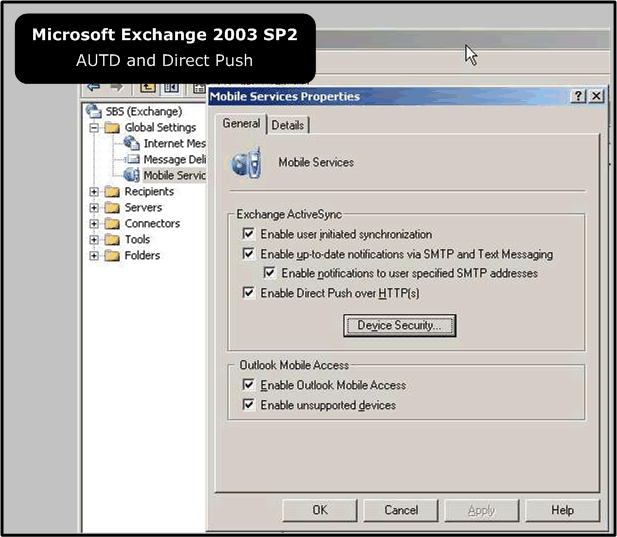
Task: Expand the Folders tree node
Action: (x=94, y=255)
